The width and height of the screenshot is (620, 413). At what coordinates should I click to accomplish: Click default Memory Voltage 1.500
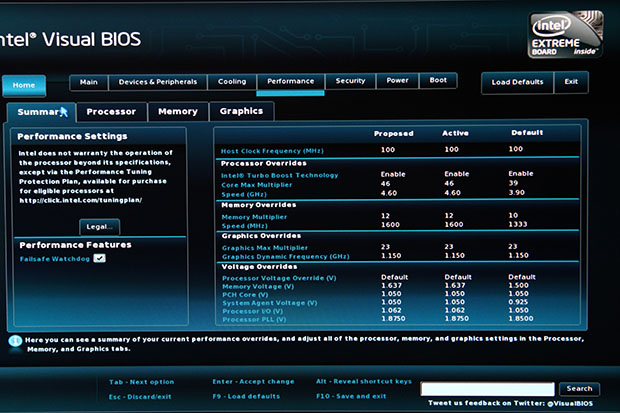pos(518,285)
